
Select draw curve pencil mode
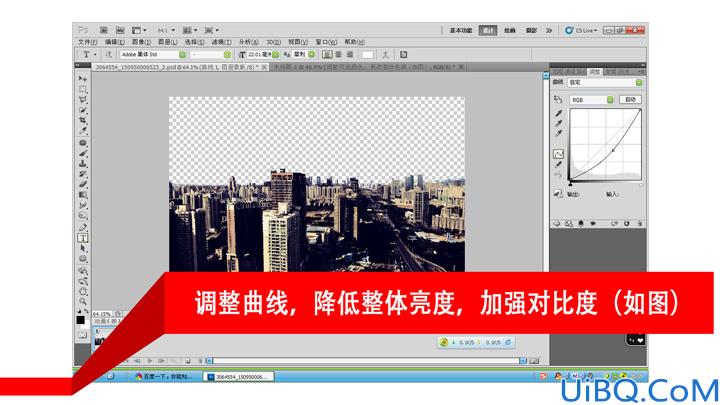(558, 165)
